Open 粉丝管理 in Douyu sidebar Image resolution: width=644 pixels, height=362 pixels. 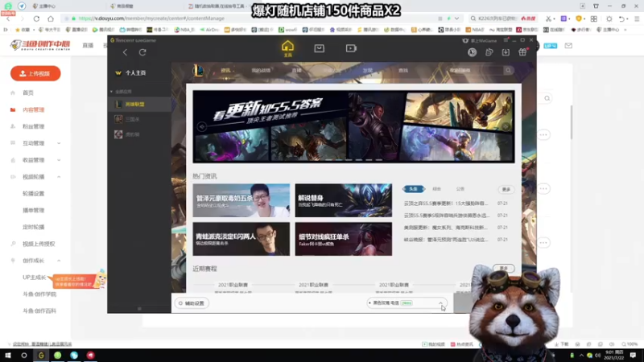click(x=33, y=126)
